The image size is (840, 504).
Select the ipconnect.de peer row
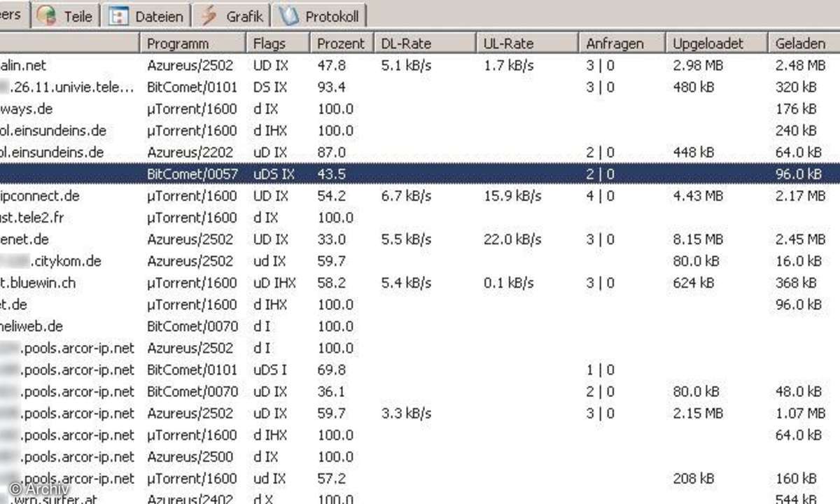pos(420,196)
